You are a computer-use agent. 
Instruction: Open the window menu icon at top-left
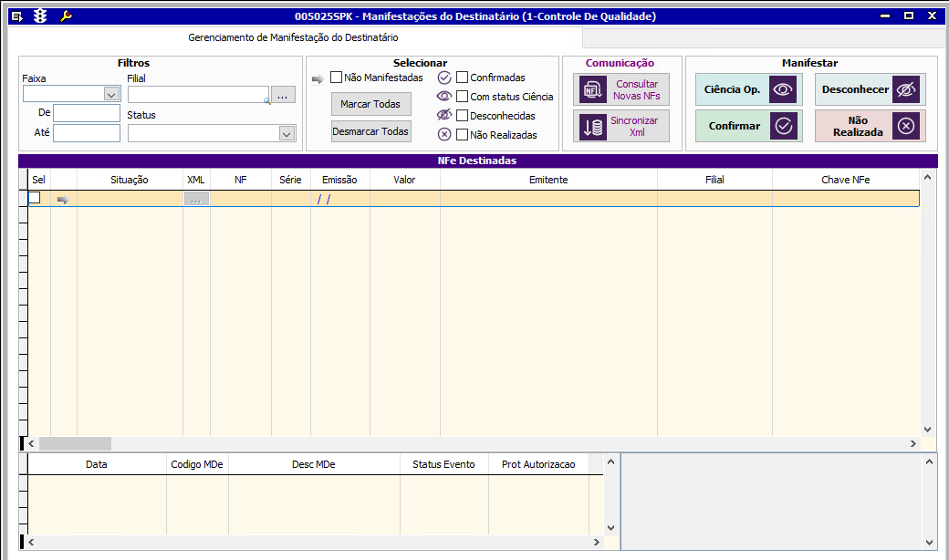(16, 16)
